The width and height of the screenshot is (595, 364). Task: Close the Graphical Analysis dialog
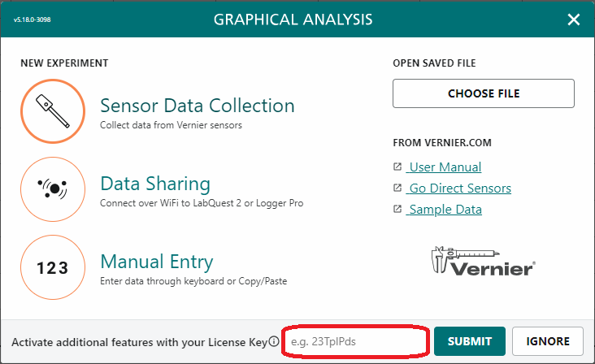574,19
